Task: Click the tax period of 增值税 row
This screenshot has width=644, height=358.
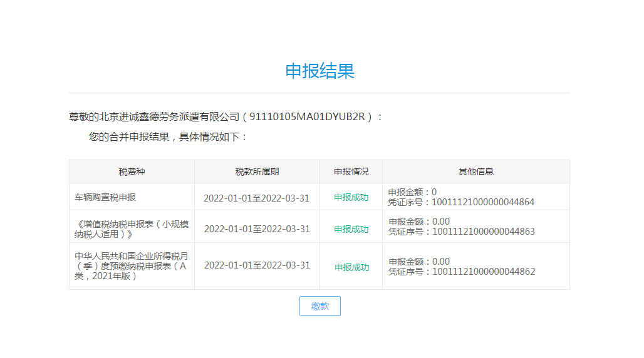Action: (257, 229)
